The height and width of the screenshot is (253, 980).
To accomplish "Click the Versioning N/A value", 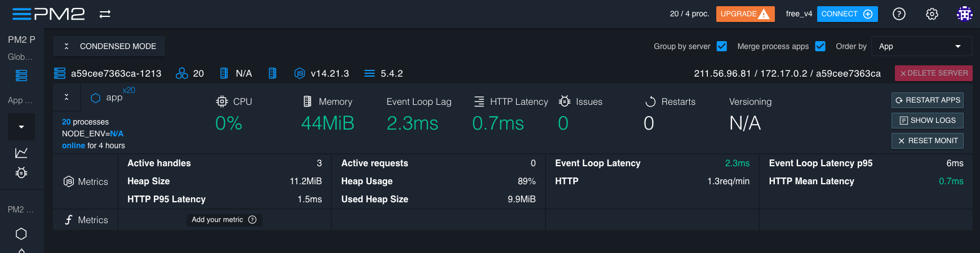I will [745, 123].
